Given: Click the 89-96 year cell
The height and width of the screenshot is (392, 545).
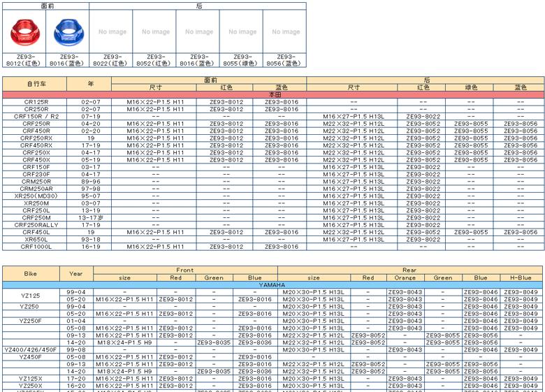Looking at the screenshot, I should pyautogui.click(x=91, y=182).
